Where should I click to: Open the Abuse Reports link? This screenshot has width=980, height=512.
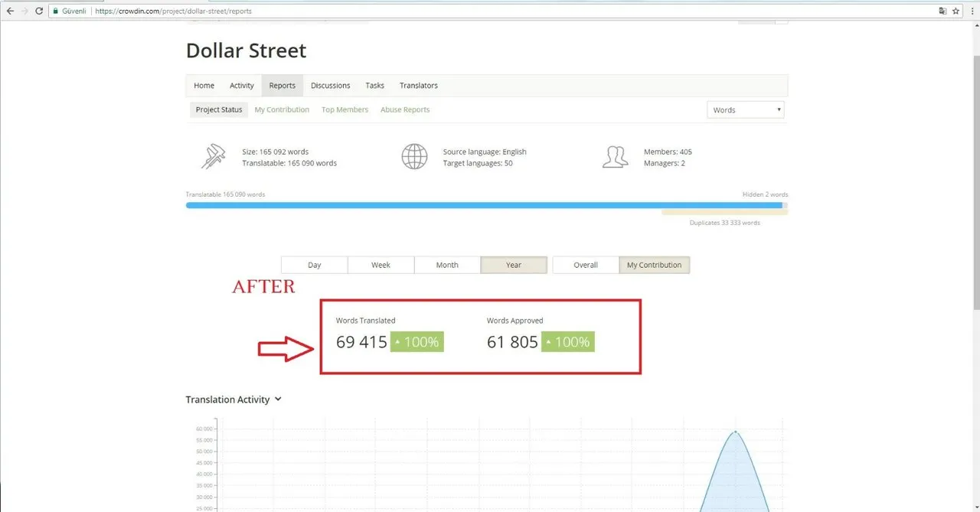405,109
